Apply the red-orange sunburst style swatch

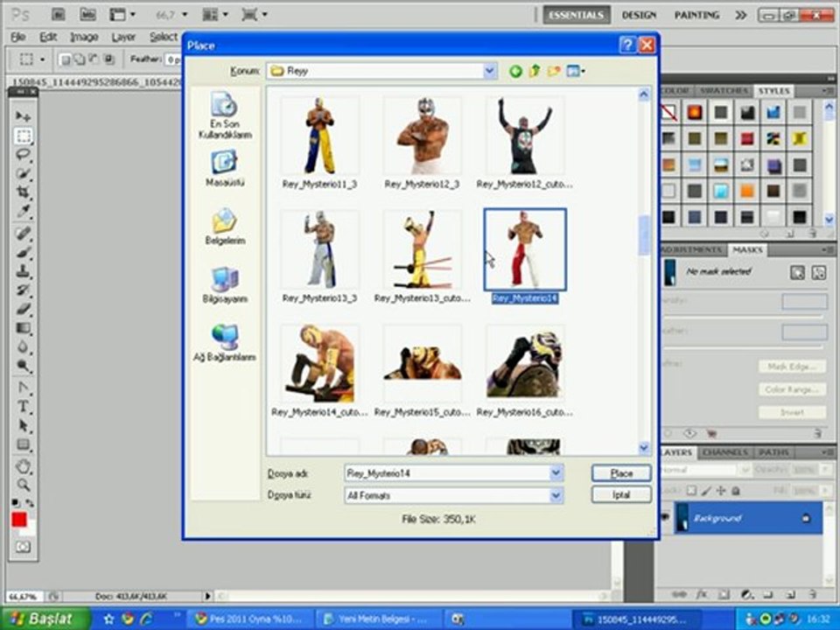(695, 113)
